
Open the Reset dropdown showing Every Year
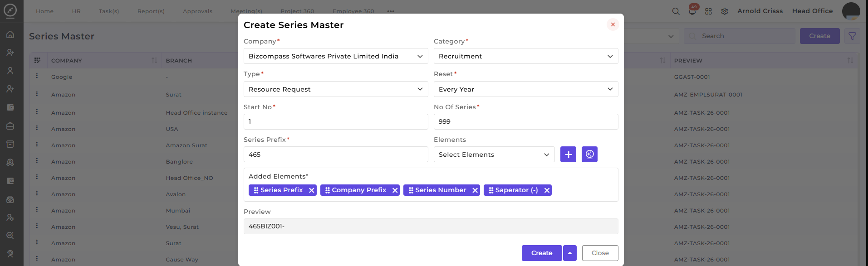526,89
